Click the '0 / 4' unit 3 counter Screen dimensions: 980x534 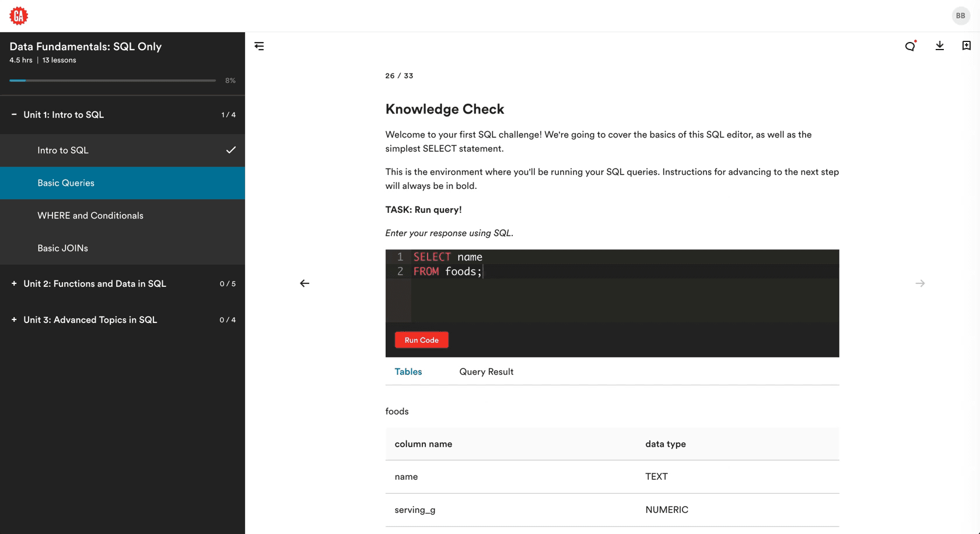(228, 320)
